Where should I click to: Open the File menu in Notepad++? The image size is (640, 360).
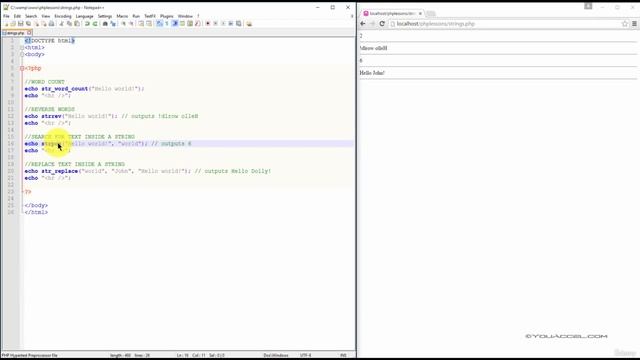point(6,16)
